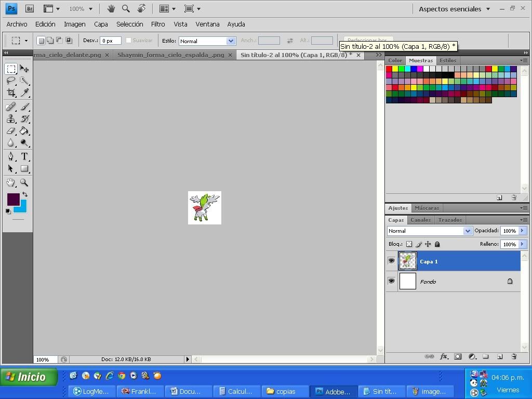This screenshot has width=532, height=399.
Task: Add a layer mask in Layers panel
Action: [458, 356]
